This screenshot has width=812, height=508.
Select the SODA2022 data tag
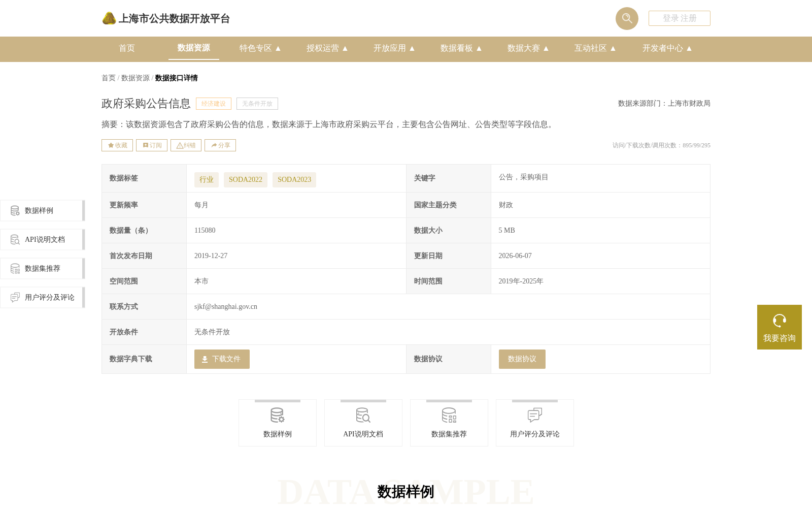(x=246, y=180)
